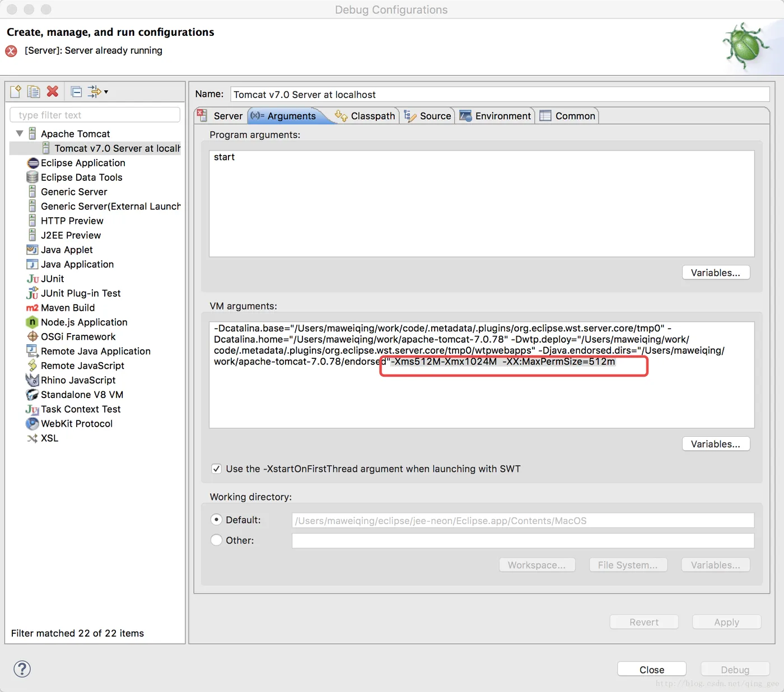Select the Remote Java Application entry
784x692 pixels.
96,351
